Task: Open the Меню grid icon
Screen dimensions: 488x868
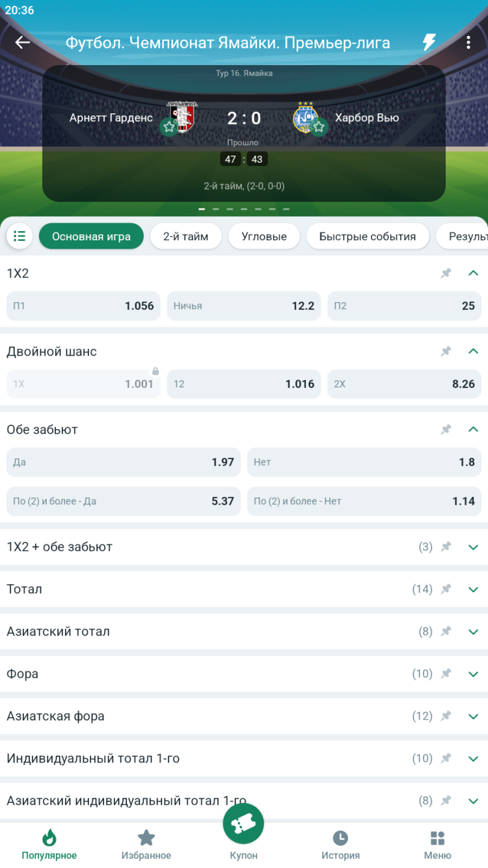Action: coord(437,845)
